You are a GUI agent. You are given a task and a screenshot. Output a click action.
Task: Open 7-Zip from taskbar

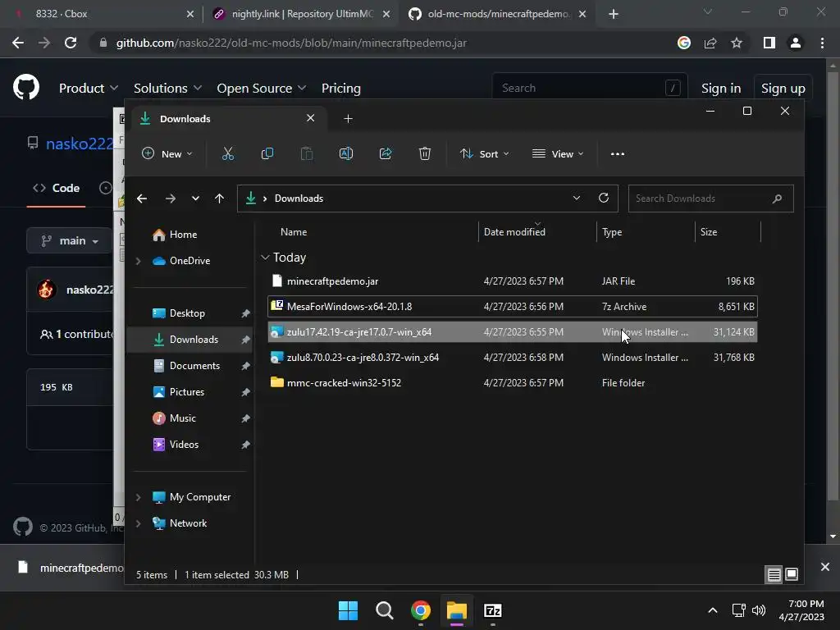(x=492, y=610)
